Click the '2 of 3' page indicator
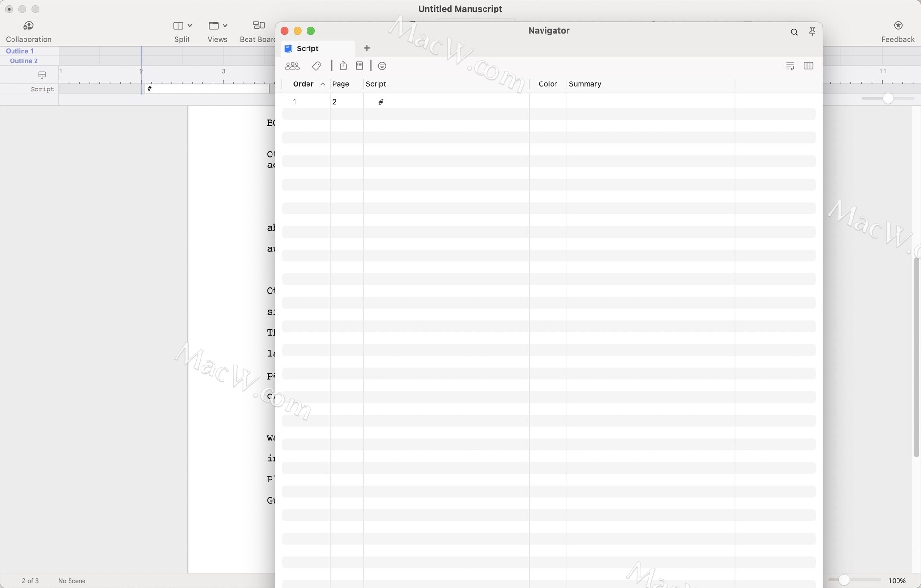The height and width of the screenshot is (588, 921). coord(30,581)
